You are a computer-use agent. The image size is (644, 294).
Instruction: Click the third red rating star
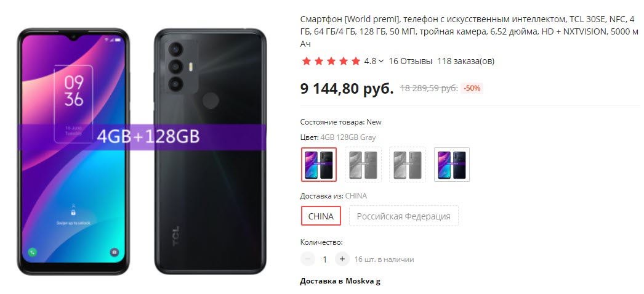tap(331, 61)
